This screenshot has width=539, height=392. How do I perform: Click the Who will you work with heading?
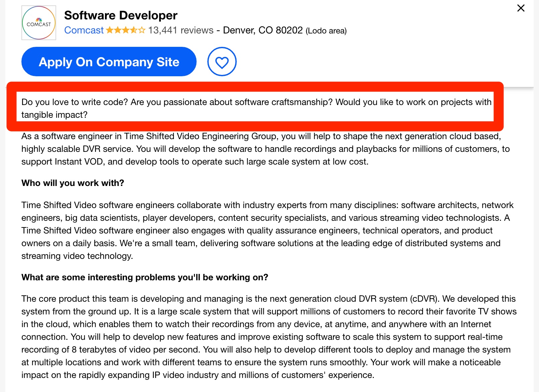(72, 183)
